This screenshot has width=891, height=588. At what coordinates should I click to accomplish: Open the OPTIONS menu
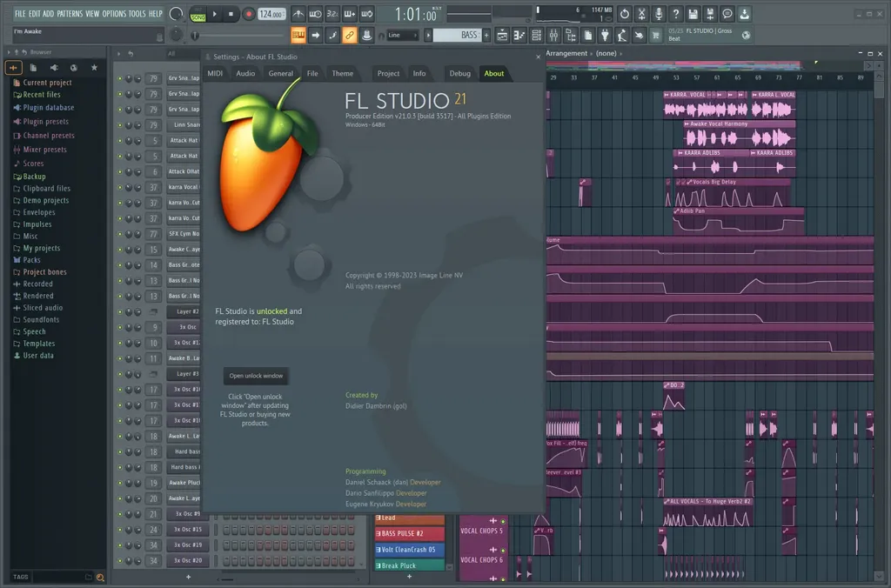coord(114,14)
